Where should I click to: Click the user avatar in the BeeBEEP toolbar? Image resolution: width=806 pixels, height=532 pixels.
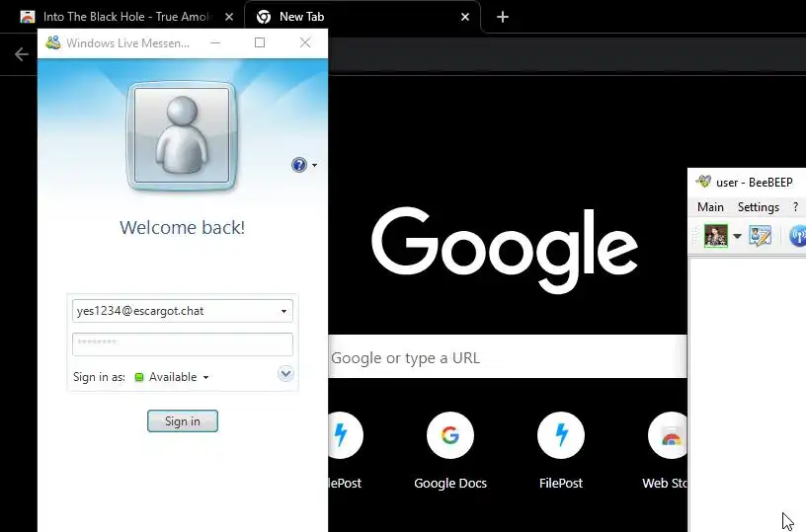click(715, 236)
